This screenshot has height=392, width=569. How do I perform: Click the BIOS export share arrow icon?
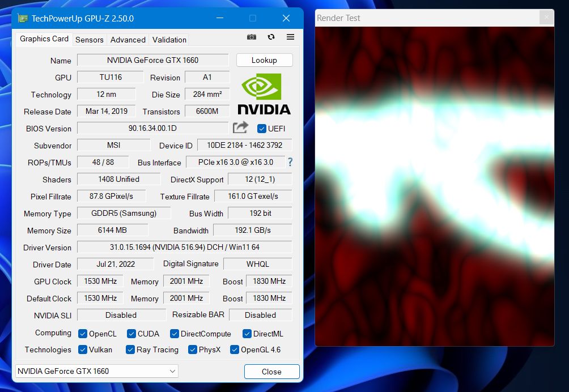[240, 127]
